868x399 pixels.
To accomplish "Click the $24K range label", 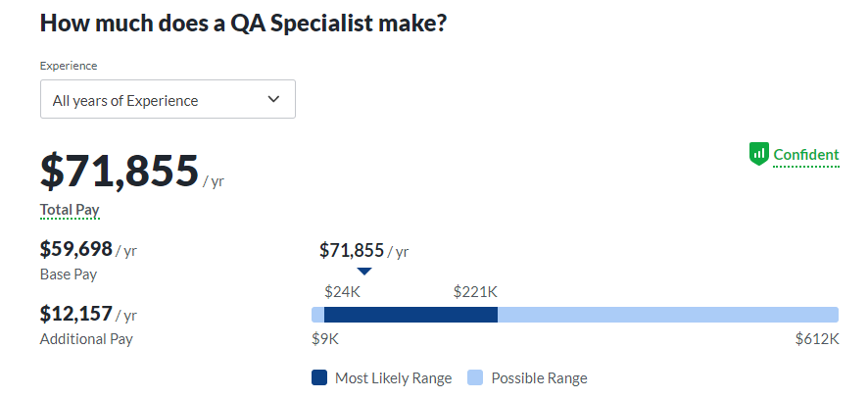I will pyautogui.click(x=341, y=291).
